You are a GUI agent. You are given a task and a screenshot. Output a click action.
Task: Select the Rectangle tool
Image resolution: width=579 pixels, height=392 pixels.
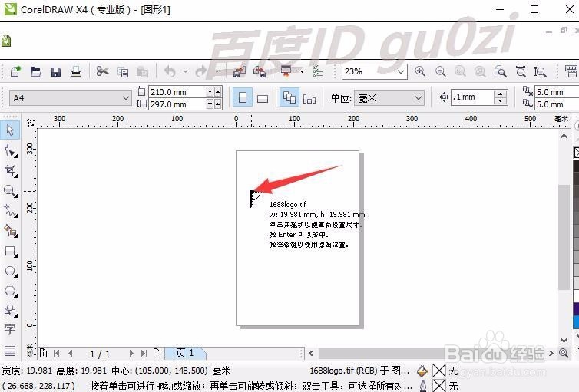pyautogui.click(x=10, y=252)
